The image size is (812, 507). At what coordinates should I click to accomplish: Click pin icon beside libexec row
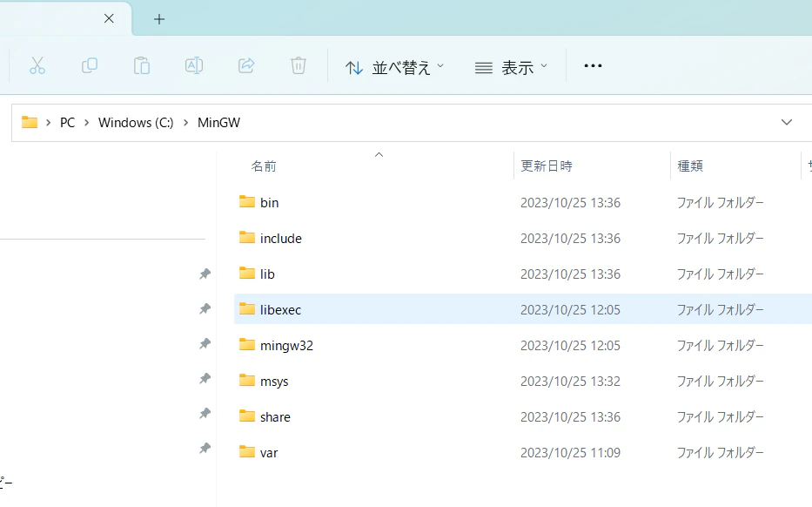point(205,309)
